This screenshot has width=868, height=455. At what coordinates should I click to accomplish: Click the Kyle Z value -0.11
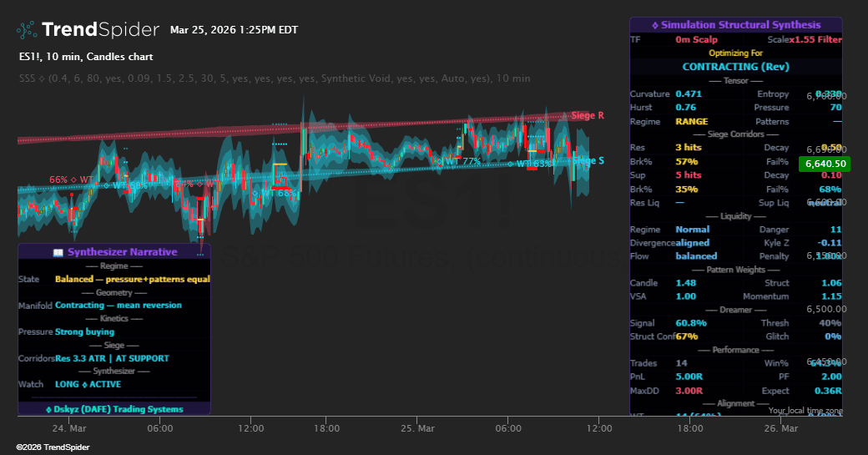point(830,243)
